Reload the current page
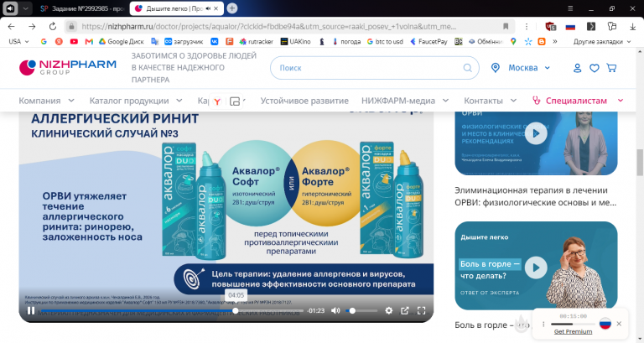 (53, 26)
